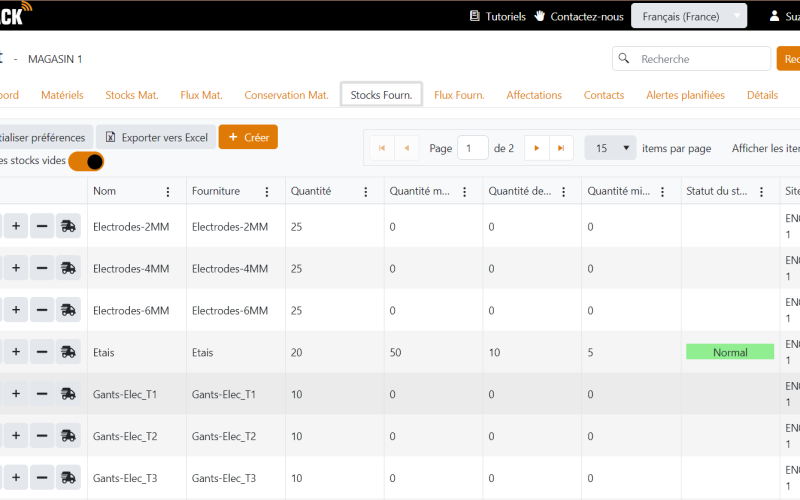Screen dimensions: 800x500
Task: Open items per page dropdown showing 15
Action: pos(610,148)
